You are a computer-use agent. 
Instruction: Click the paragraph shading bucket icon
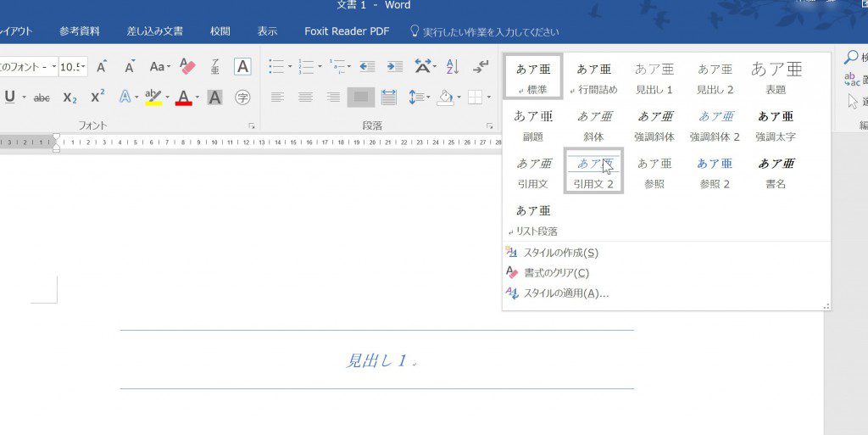click(x=445, y=98)
